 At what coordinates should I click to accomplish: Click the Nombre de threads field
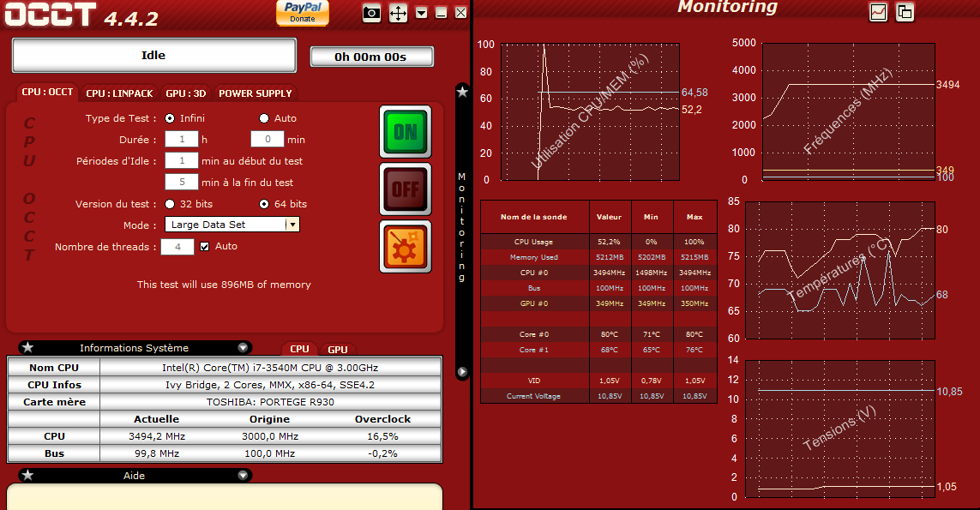[x=177, y=247]
